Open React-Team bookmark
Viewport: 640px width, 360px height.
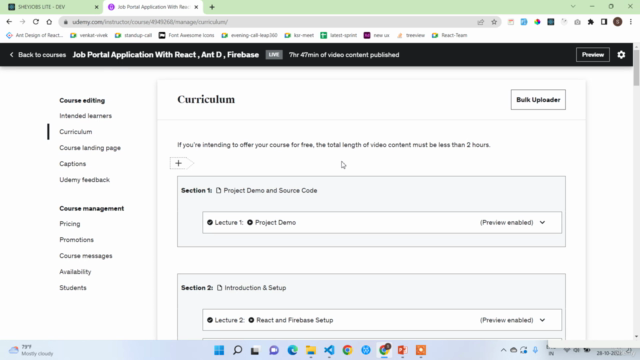pyautogui.click(x=449, y=35)
